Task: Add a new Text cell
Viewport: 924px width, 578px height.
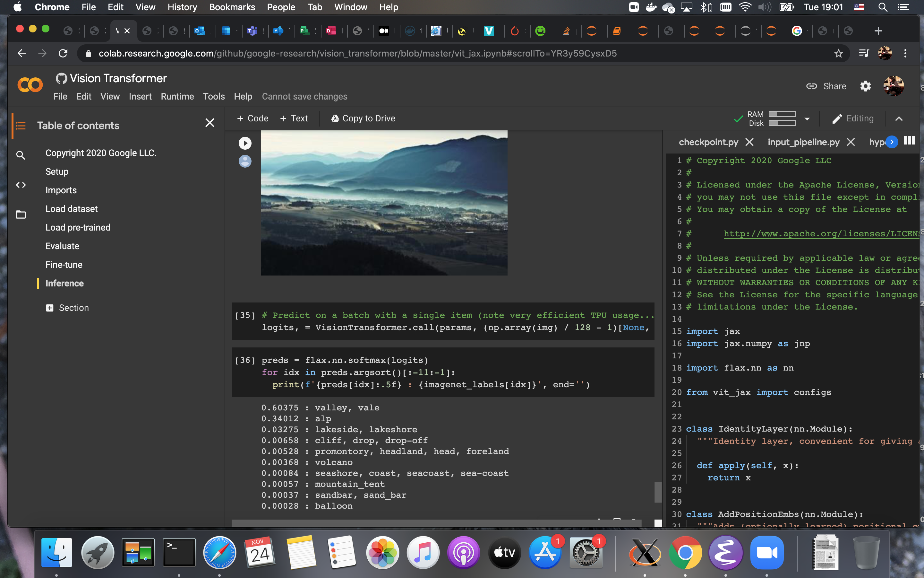Action: click(x=294, y=118)
